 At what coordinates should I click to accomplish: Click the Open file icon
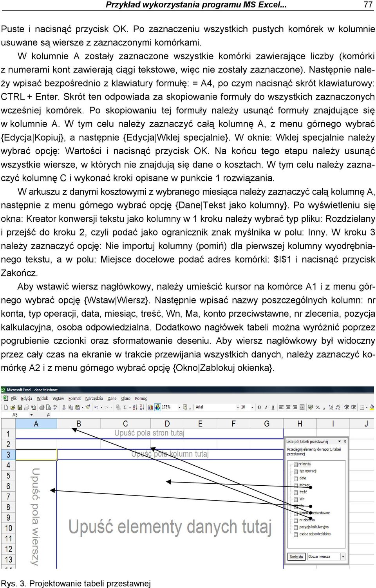(13, 407)
